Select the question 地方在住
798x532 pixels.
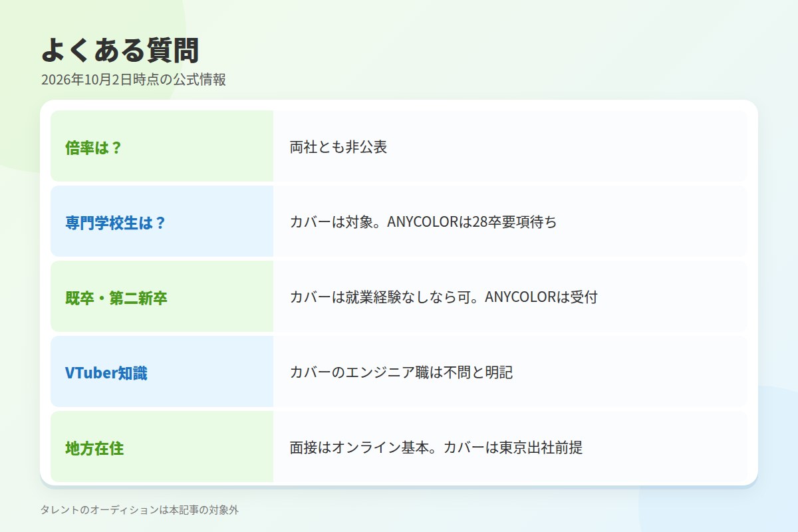click(x=94, y=448)
